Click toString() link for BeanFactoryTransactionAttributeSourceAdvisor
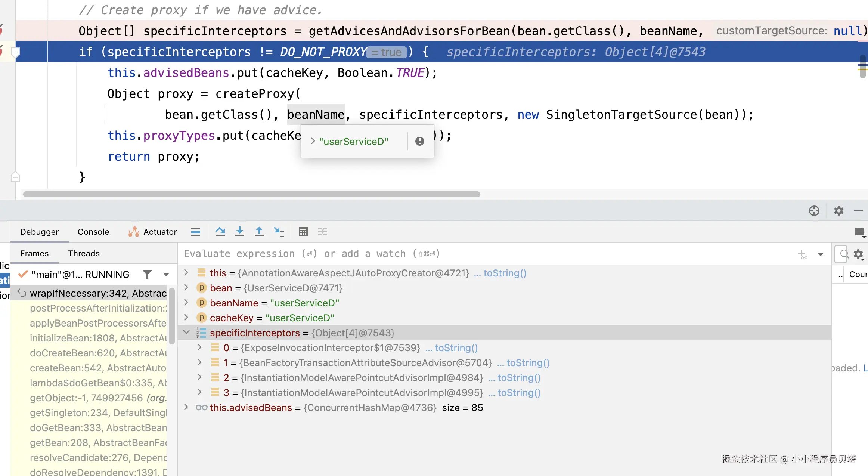This screenshot has height=476, width=868. (528, 363)
